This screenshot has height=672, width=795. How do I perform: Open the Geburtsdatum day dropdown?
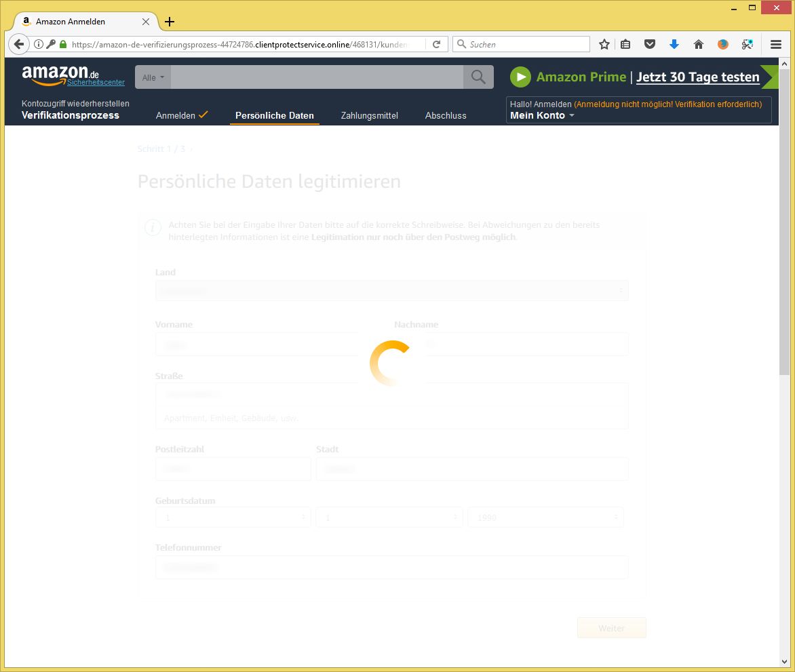[x=233, y=517]
